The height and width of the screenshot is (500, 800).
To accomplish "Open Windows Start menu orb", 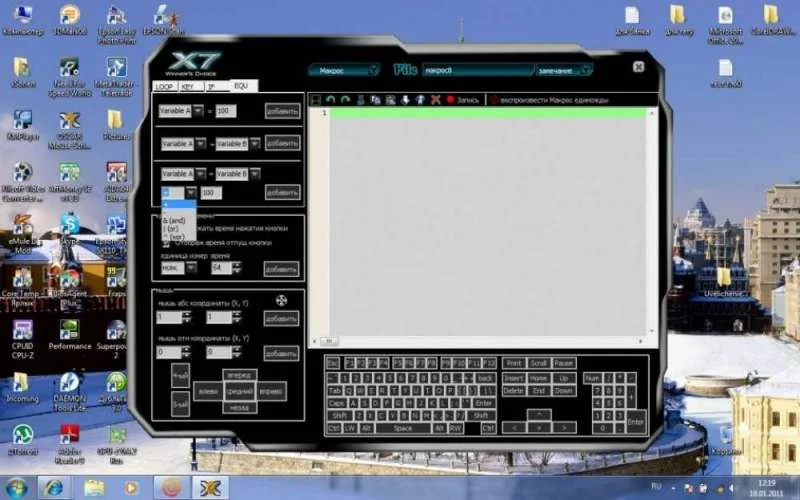I will point(16,488).
